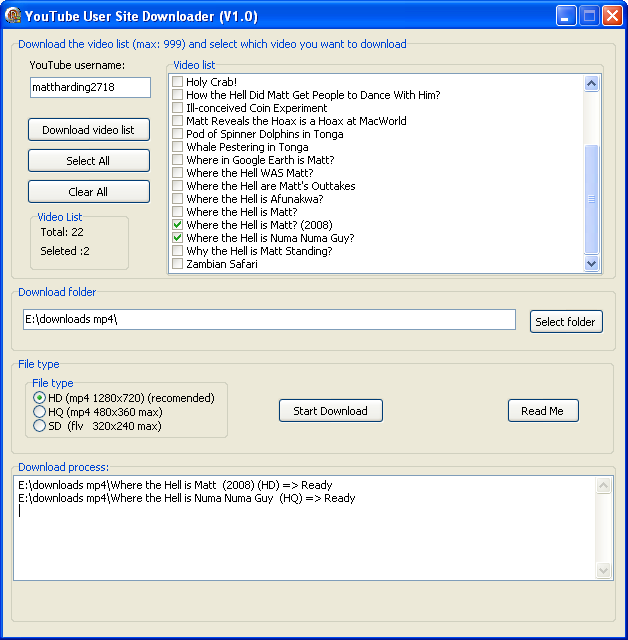
Task: Uncheck 'Where the Hell is Matt? (2008)'
Action: (178, 224)
